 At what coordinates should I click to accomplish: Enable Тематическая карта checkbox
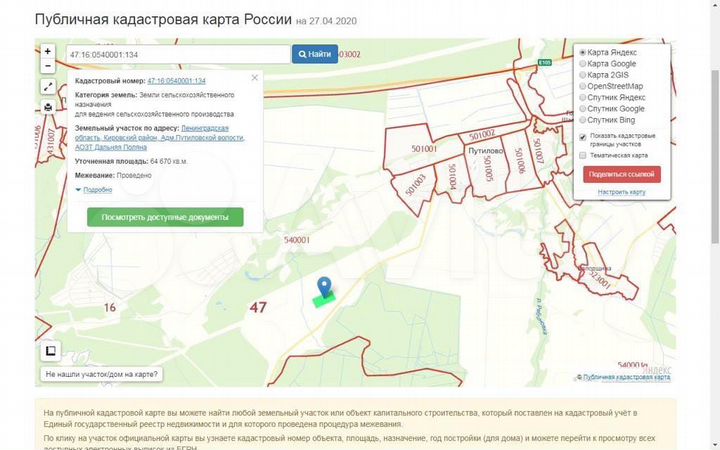[583, 156]
